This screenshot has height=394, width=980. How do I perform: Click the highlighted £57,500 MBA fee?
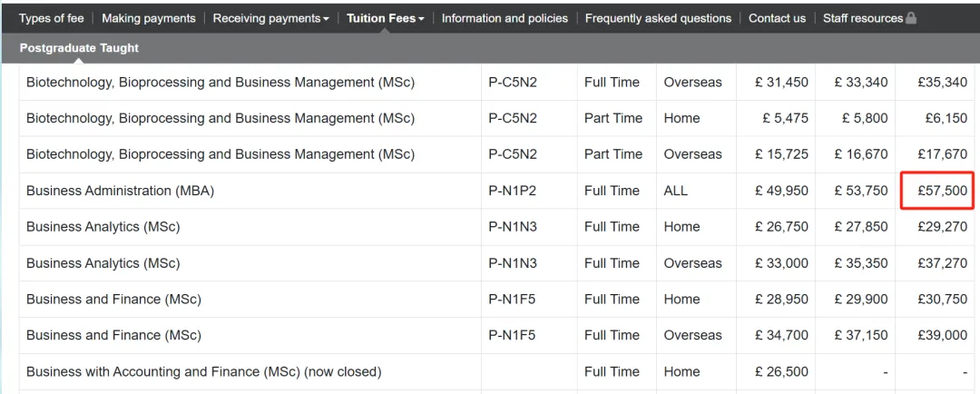(x=941, y=191)
